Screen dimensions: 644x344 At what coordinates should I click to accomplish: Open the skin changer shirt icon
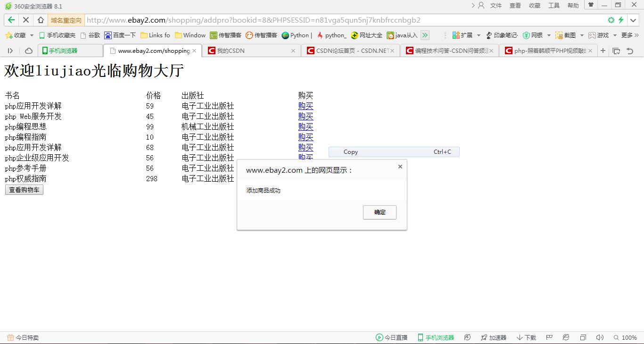[x=591, y=5]
